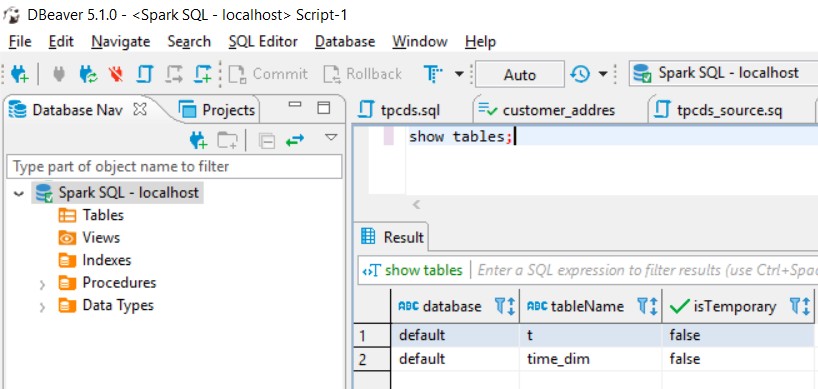Click the tableName cell containing t
This screenshot has height=389, width=818.
(591, 335)
